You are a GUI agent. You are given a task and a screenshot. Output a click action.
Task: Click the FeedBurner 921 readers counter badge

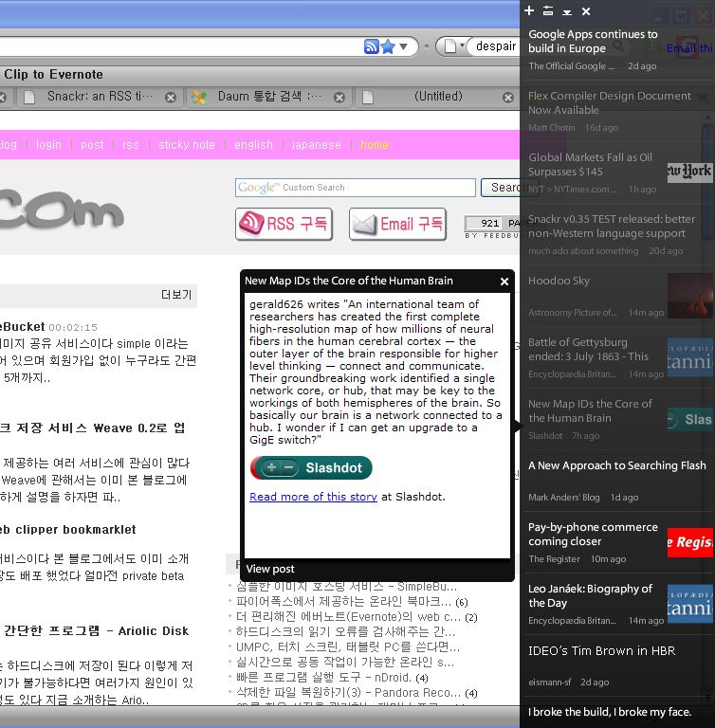click(491, 227)
